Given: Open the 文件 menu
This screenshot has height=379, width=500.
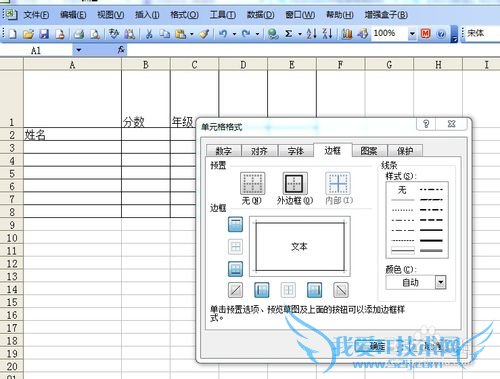Looking at the screenshot, I should [x=36, y=15].
